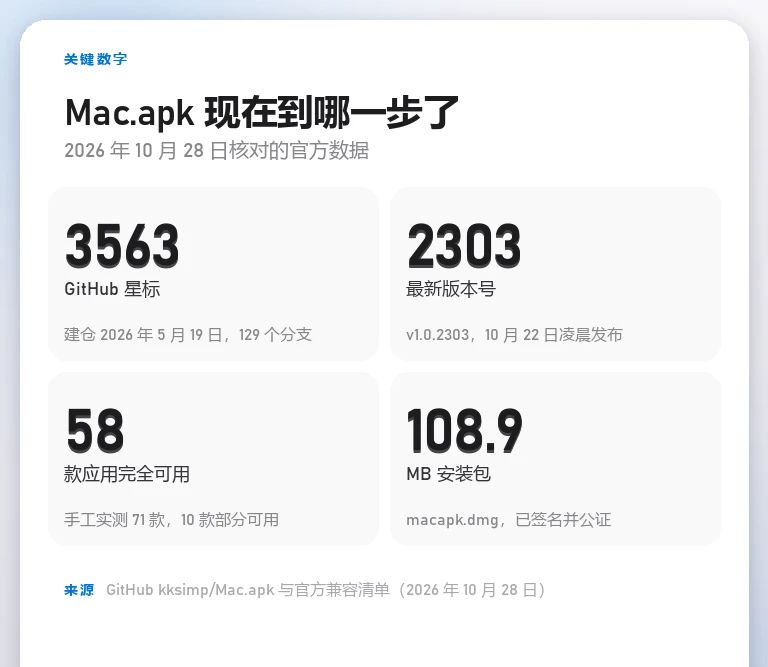768x667 pixels.
Task: Click the text 建仓 2026 年 5 月 19 日，129 个分支
Action: (x=188, y=334)
